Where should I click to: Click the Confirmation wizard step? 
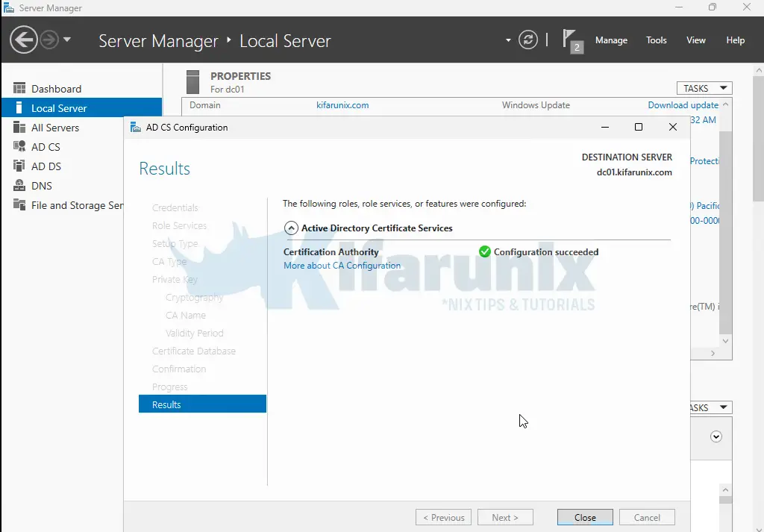pos(179,369)
